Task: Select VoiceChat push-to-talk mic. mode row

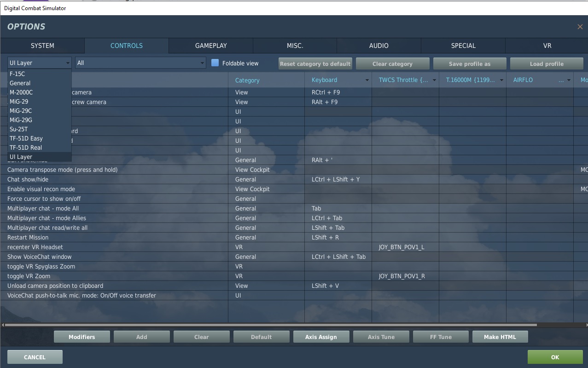Action: [294, 295]
